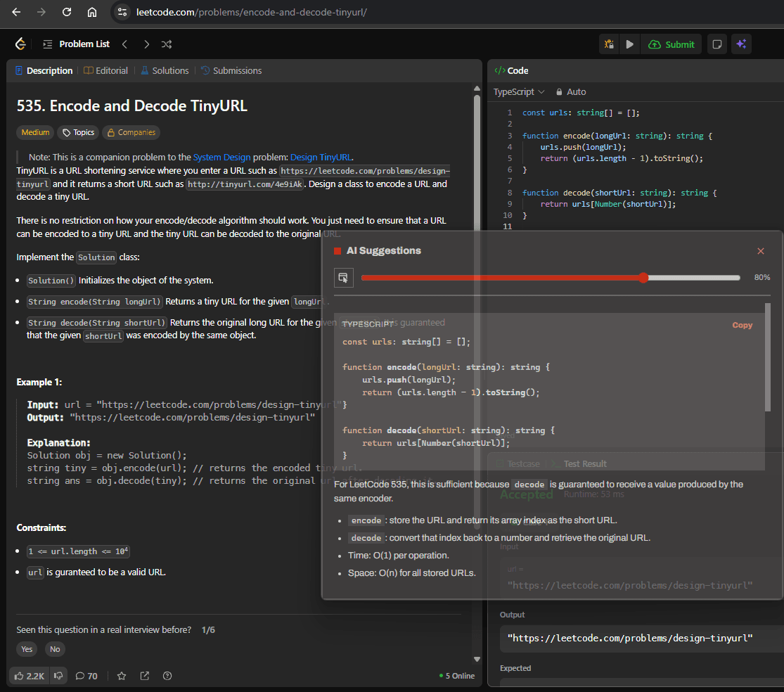
Task: Go back using the browser back arrow
Action: pos(16,12)
